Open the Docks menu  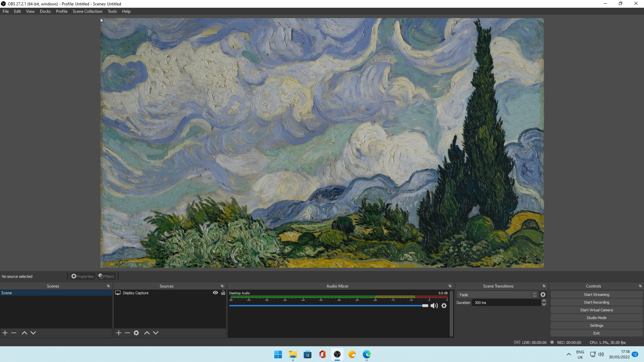click(x=45, y=11)
